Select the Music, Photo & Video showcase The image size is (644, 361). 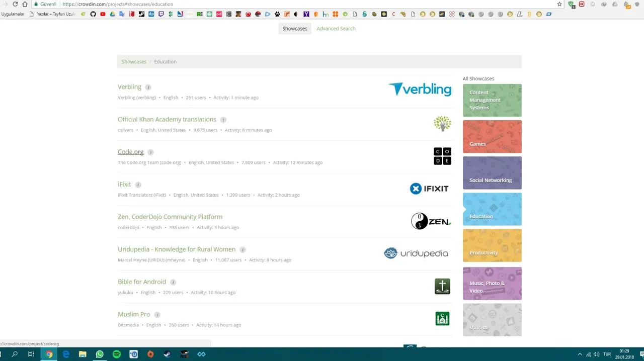[492, 284]
